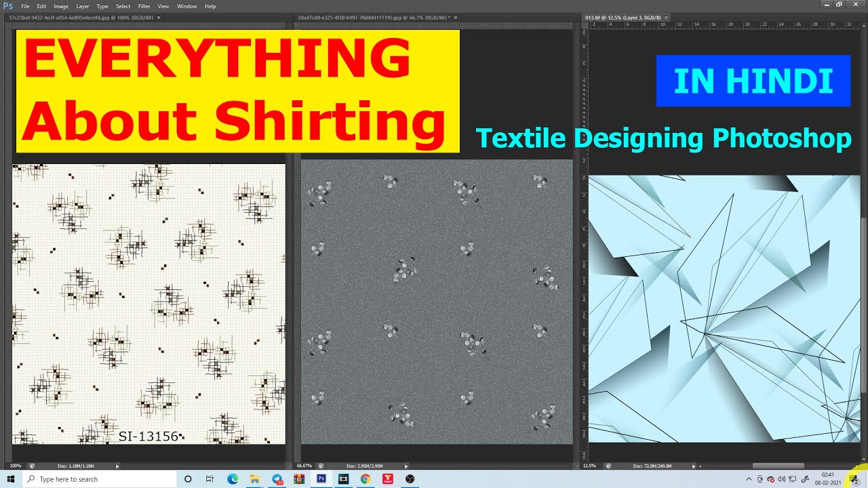Click status icon beside the 66.67% zoom
Screen dimensions: 868x488
(320, 466)
